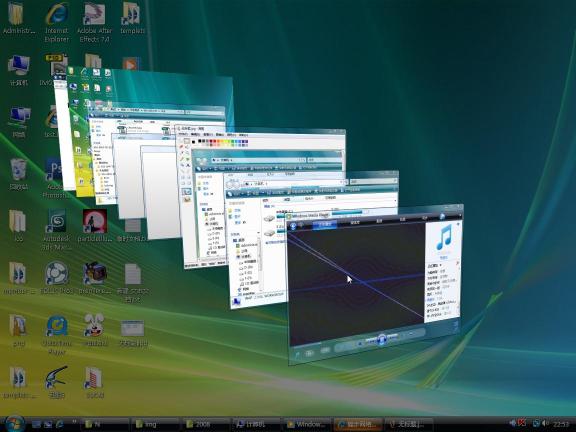Click the play button in Windows Media Player
The height and width of the screenshot is (432, 576).
tap(382, 339)
